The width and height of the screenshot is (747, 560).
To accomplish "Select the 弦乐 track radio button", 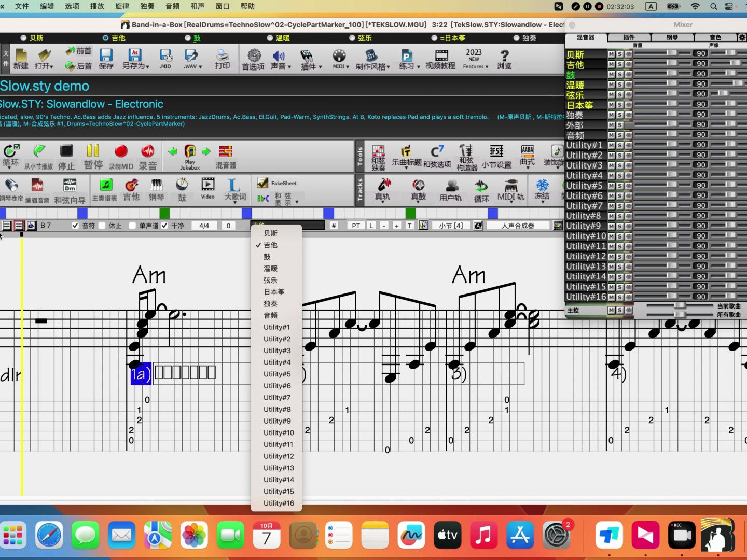I will [x=352, y=38].
